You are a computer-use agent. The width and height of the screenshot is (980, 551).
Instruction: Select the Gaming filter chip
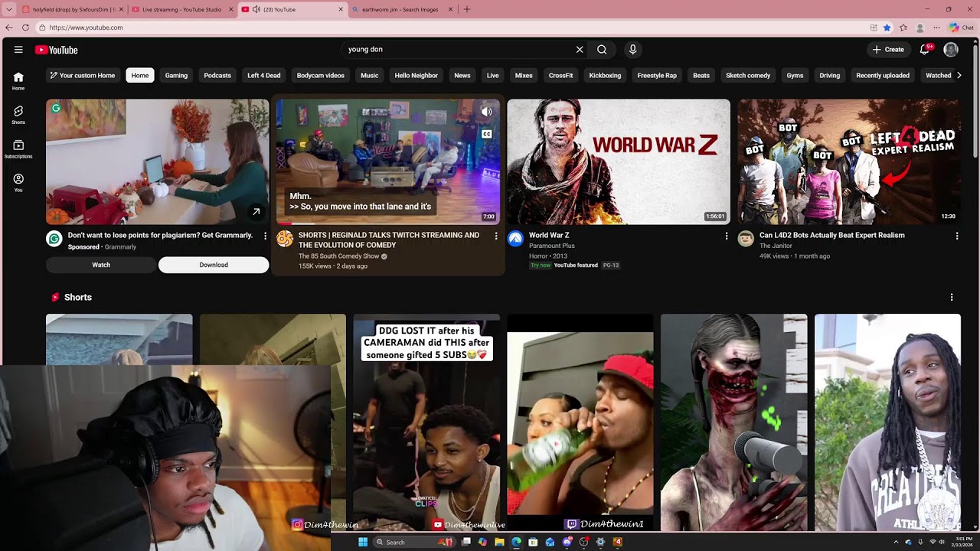tap(176, 75)
